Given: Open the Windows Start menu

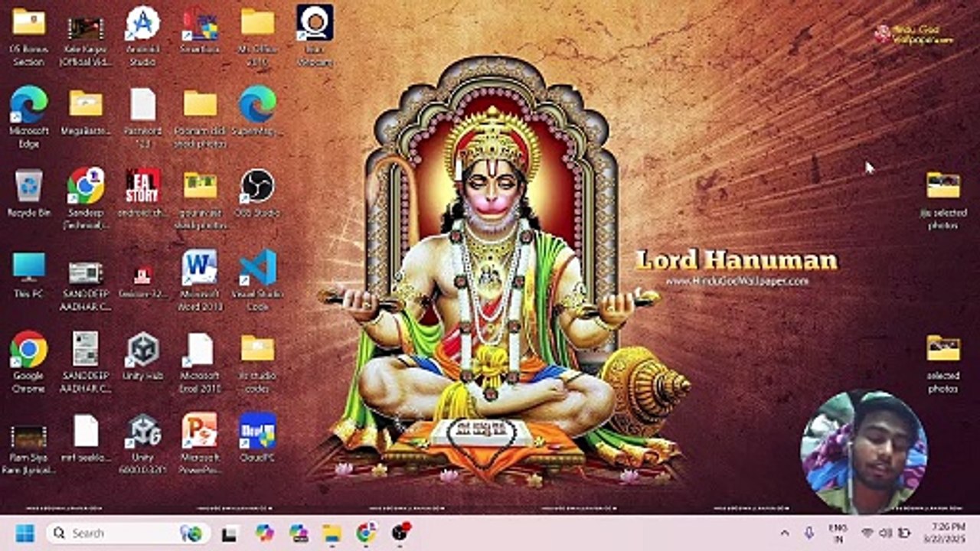Looking at the screenshot, I should [x=25, y=533].
